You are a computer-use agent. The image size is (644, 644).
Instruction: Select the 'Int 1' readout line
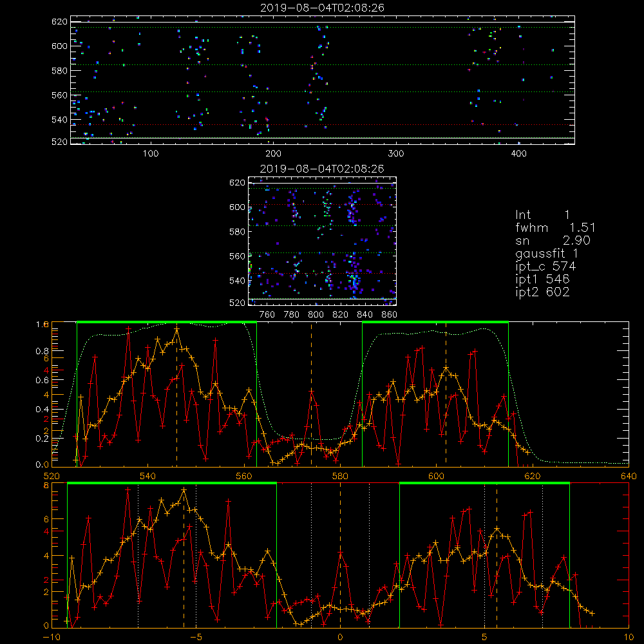coord(542,215)
